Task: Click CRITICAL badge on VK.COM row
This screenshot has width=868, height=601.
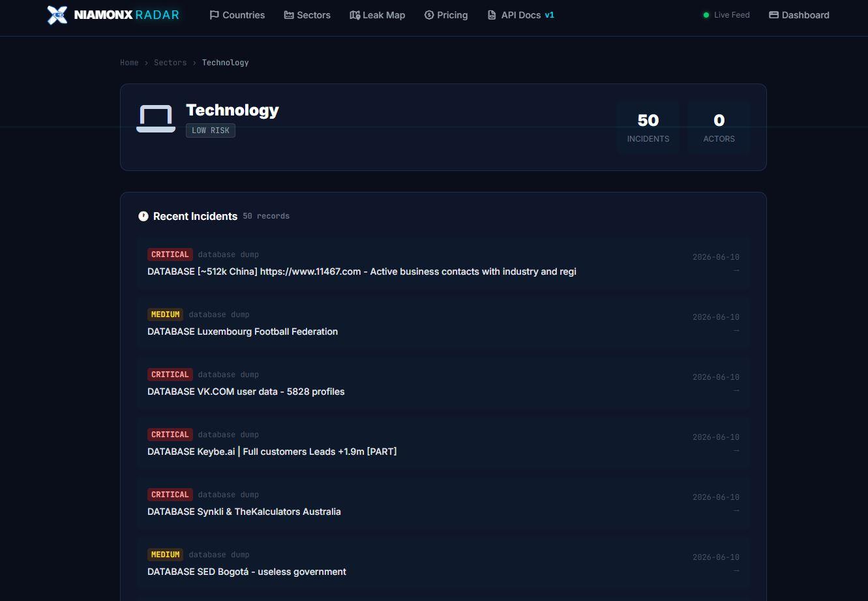Action: (x=170, y=375)
